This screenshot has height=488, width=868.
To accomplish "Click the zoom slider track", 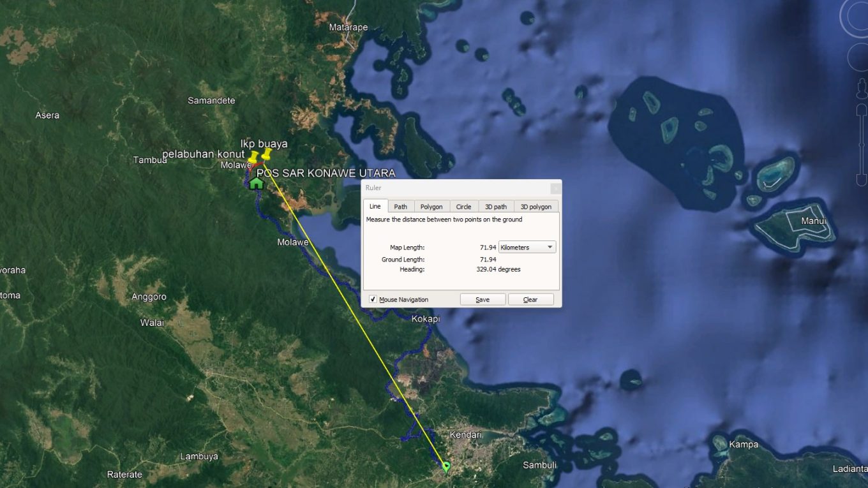I will click(861, 147).
